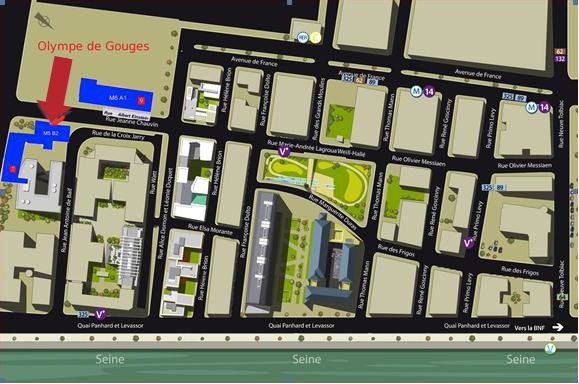Viewport: 579px width, 384px height.
Task: Click Vélib icon on Quai Panhard et Levassor
Action: [x=100, y=314]
